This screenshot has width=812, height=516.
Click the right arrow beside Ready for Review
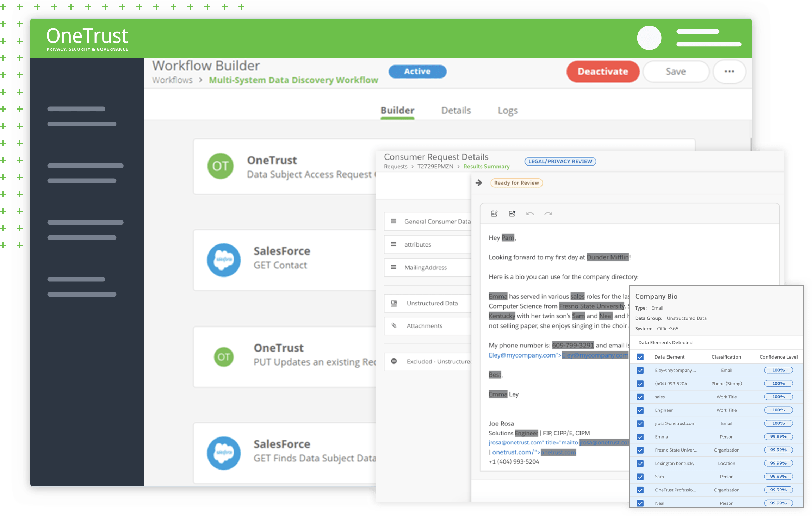(479, 183)
